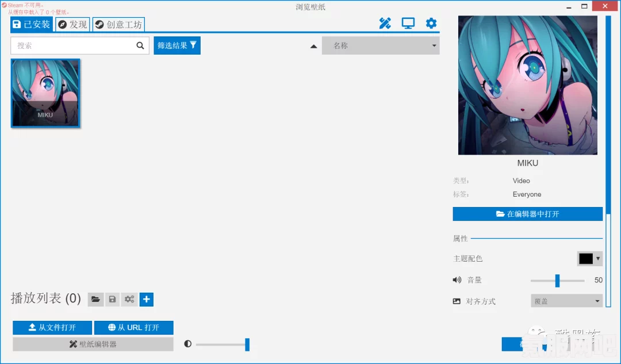Mute using the speaker volume icon
The image size is (621, 364).
click(x=457, y=280)
